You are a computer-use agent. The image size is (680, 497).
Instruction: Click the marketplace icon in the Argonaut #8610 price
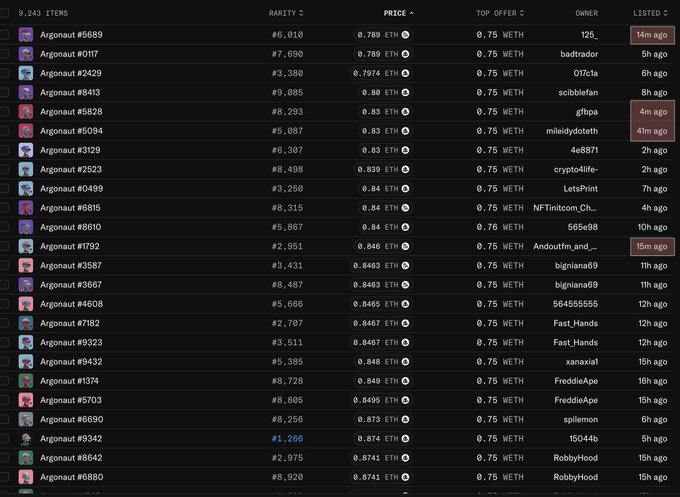(x=405, y=227)
